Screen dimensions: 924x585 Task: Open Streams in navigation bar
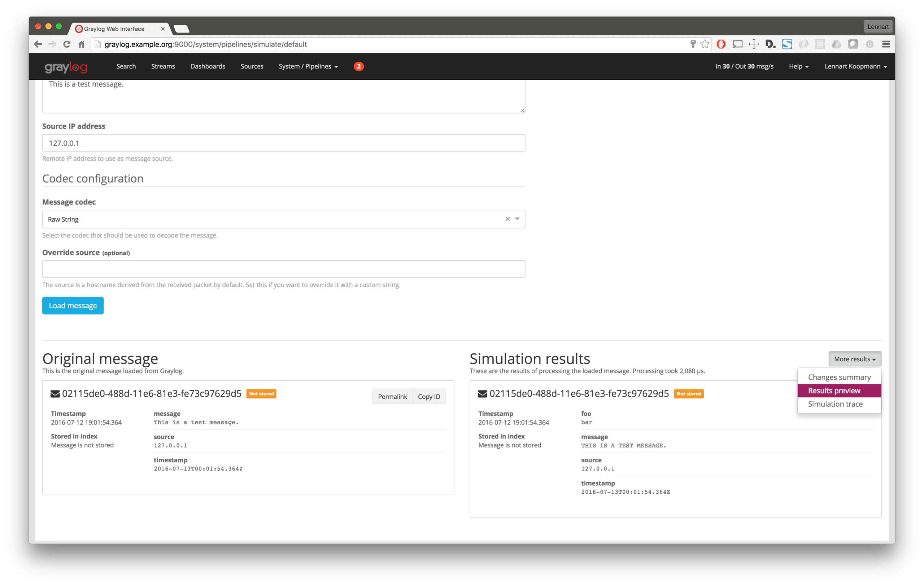(163, 66)
